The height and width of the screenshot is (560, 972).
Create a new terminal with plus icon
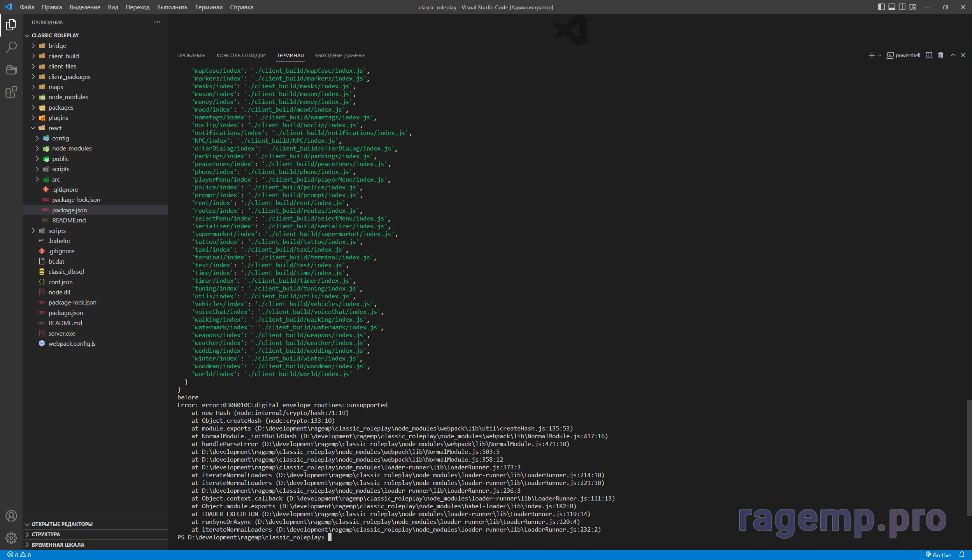click(872, 55)
